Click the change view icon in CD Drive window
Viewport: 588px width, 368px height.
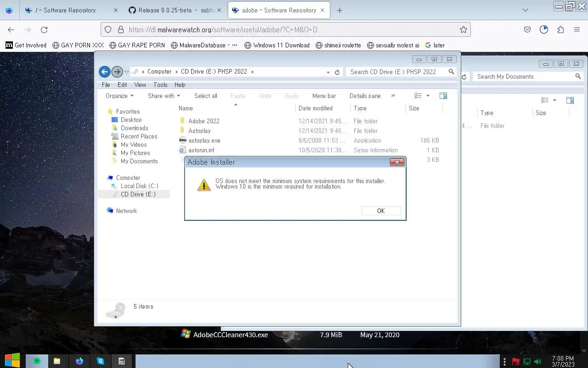[x=418, y=96]
